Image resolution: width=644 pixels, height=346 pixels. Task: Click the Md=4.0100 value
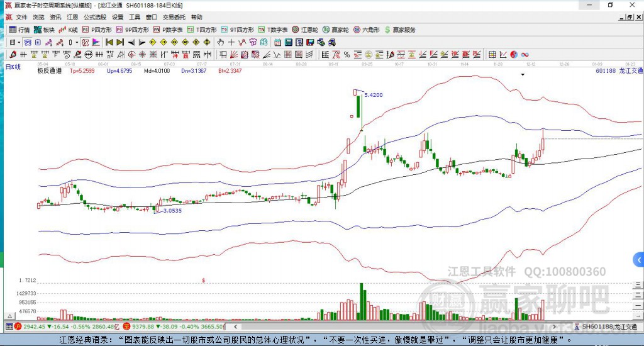point(157,70)
